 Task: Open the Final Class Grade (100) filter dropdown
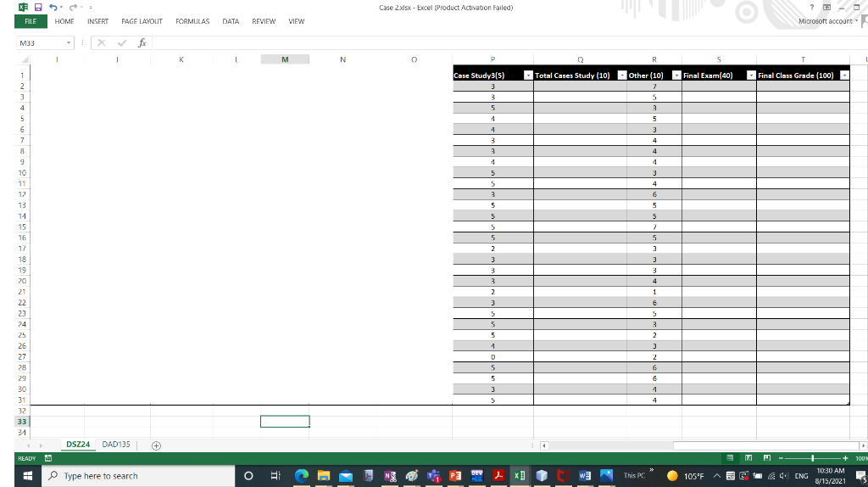coord(844,76)
